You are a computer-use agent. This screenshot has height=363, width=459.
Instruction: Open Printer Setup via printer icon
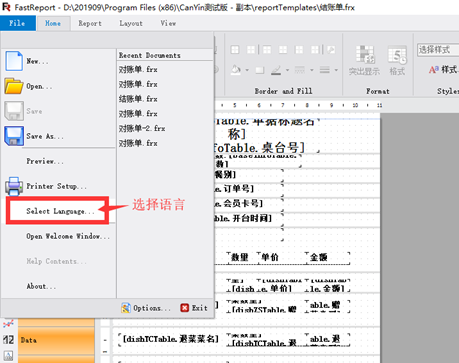click(14, 186)
